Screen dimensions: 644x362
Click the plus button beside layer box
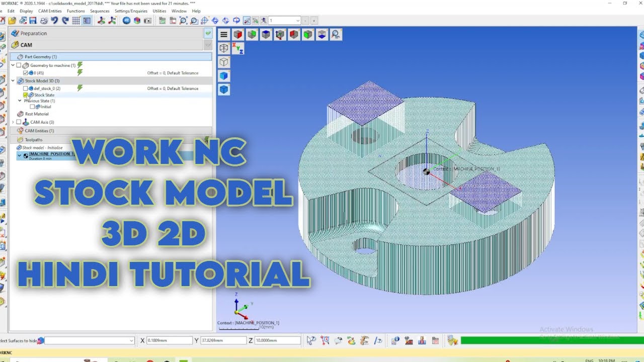[314, 21]
